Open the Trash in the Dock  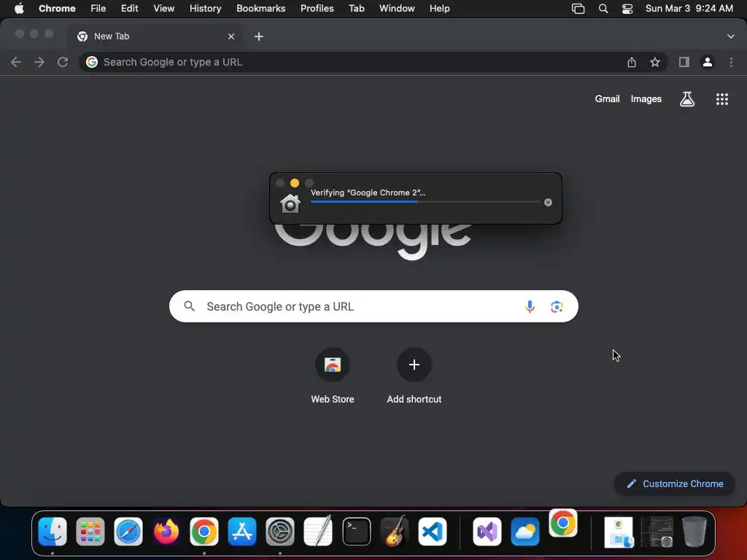694,532
